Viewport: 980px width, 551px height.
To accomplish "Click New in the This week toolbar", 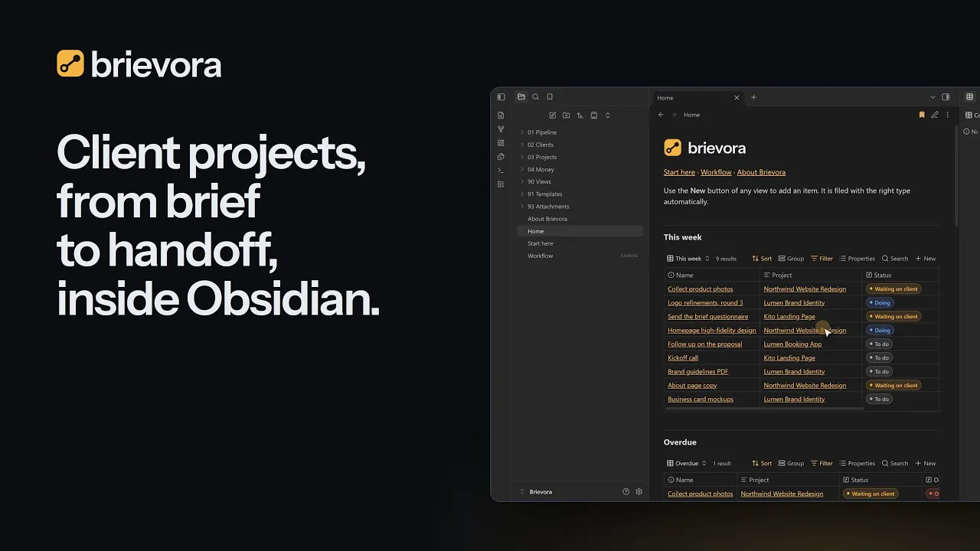I will pos(926,259).
